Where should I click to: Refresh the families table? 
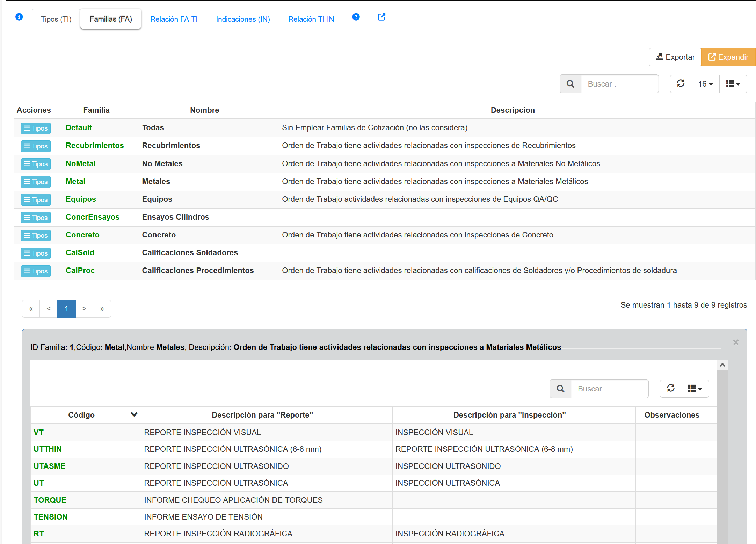click(x=681, y=84)
